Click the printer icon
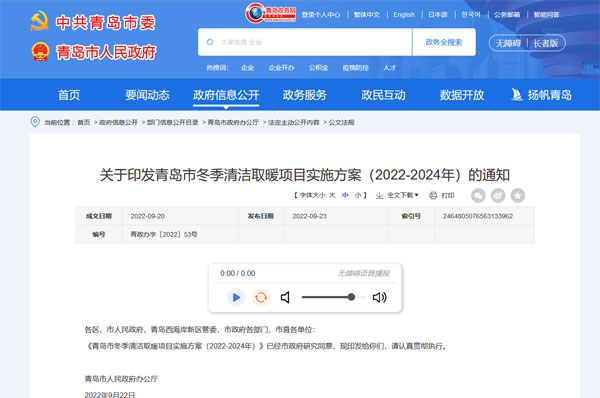The height and width of the screenshot is (398, 600). click(x=433, y=196)
